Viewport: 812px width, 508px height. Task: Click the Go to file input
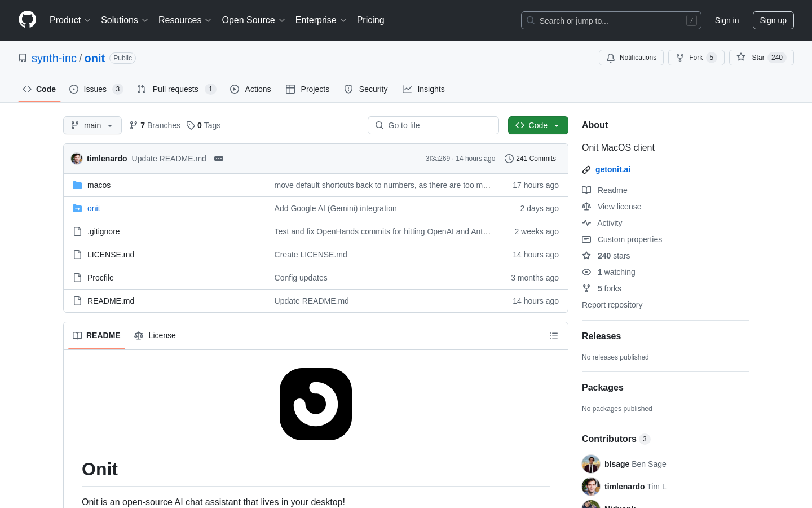pos(433,125)
